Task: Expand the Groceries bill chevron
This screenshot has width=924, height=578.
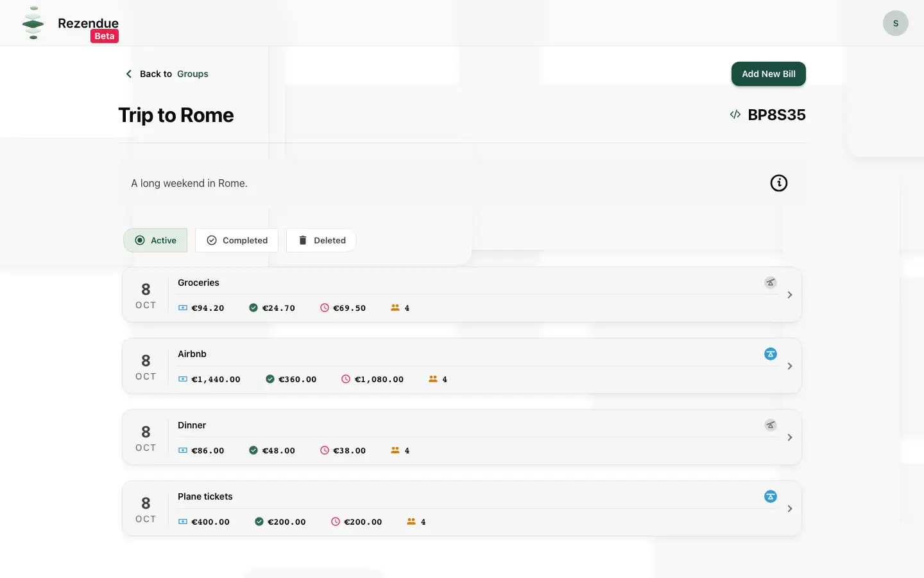Action: (x=790, y=295)
